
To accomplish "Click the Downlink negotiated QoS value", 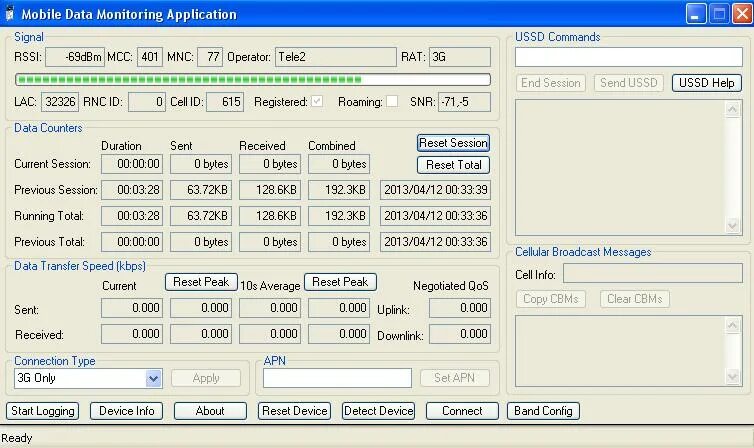I will pos(460,334).
